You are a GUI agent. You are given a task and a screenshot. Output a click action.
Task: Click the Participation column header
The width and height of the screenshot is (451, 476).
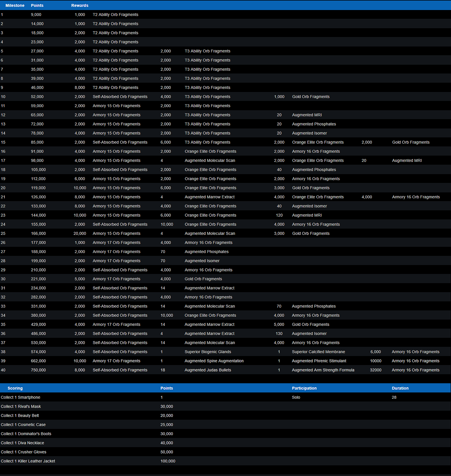pyautogui.click(x=304, y=388)
